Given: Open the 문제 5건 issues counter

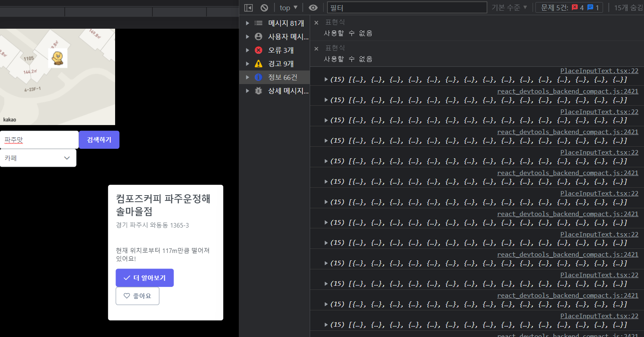Looking at the screenshot, I should 569,8.
